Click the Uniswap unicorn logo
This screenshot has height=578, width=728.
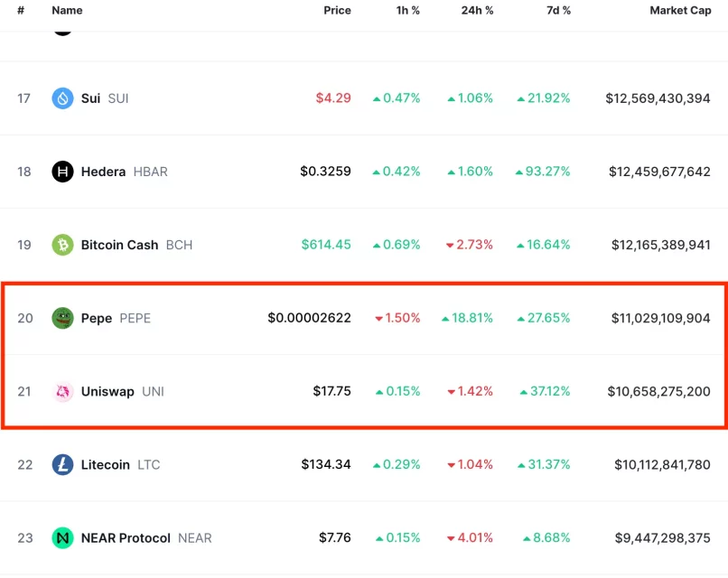61,391
